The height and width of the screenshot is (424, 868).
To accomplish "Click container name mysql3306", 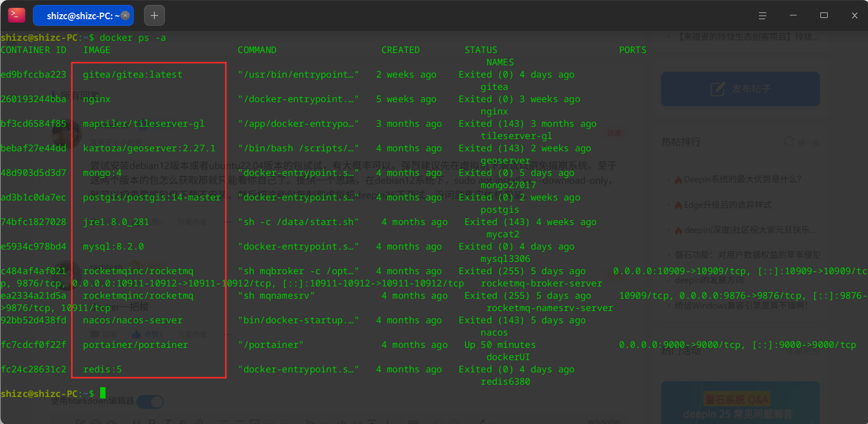I will (505, 259).
